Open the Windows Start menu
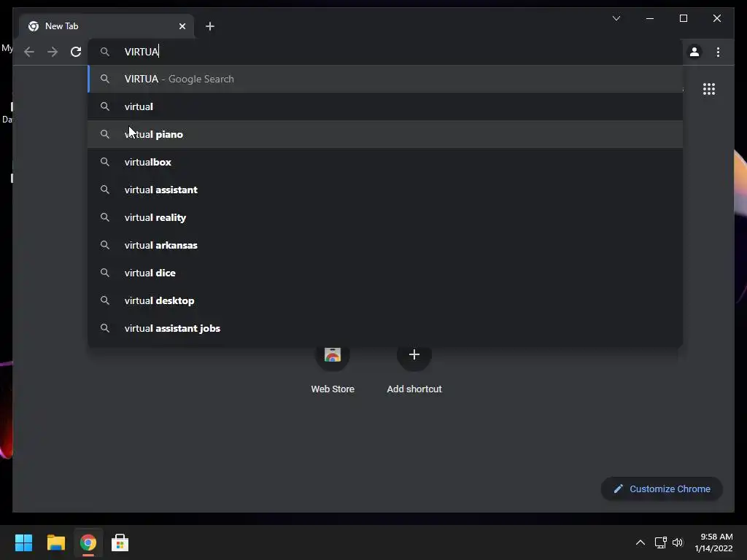The image size is (747, 560). [23, 542]
